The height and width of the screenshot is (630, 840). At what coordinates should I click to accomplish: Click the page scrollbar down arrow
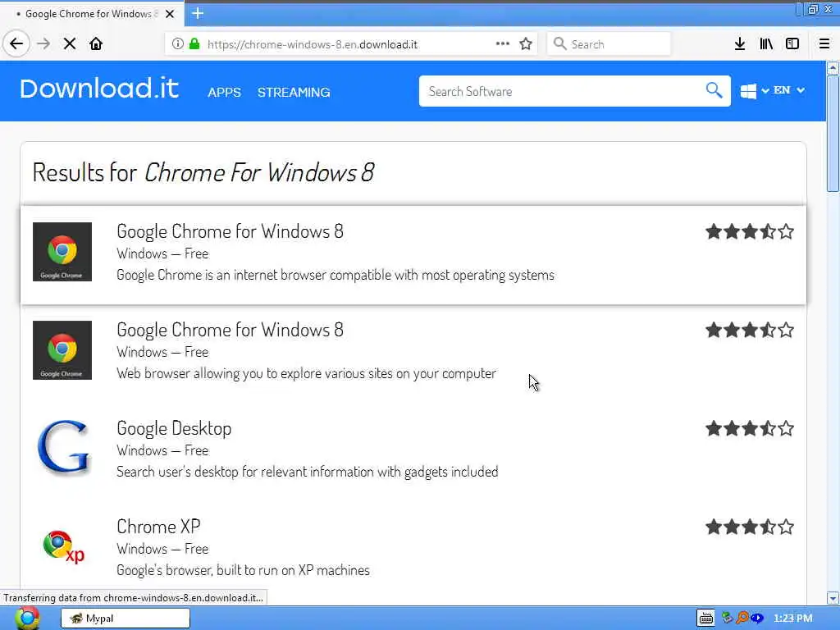pos(833,598)
